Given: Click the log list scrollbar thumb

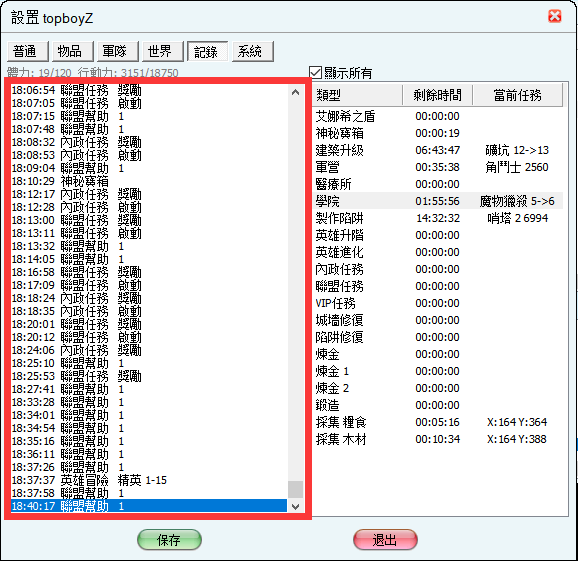Looking at the screenshot, I should 295,489.
